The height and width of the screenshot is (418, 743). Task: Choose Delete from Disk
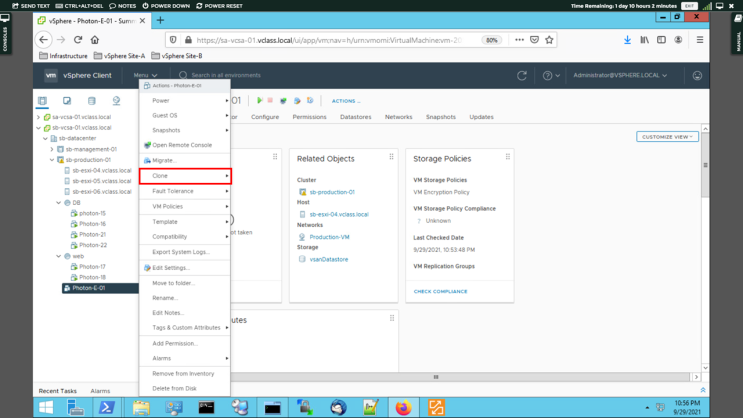pos(185,389)
